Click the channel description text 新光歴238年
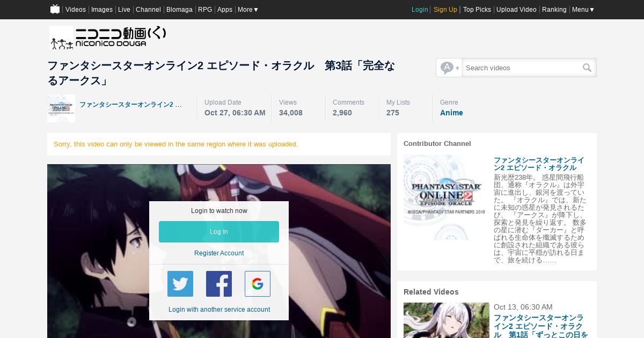The height and width of the screenshot is (338, 644). tap(540, 218)
